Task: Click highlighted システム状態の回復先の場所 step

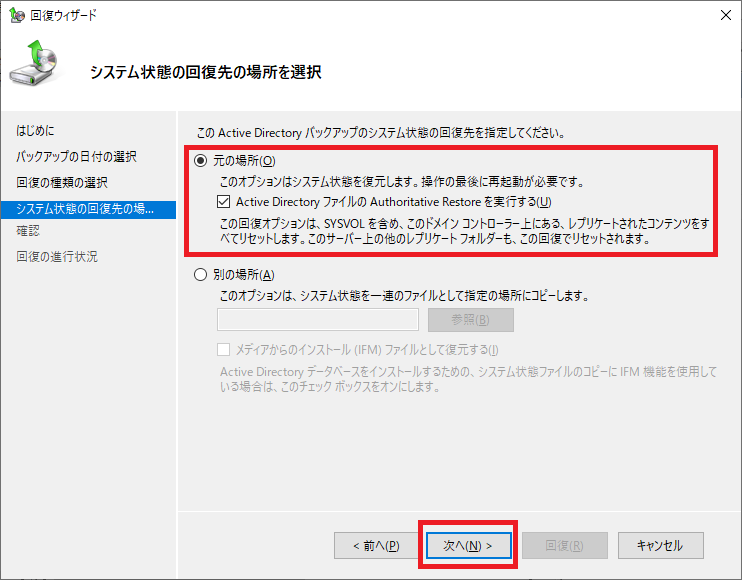Action: coord(85,208)
